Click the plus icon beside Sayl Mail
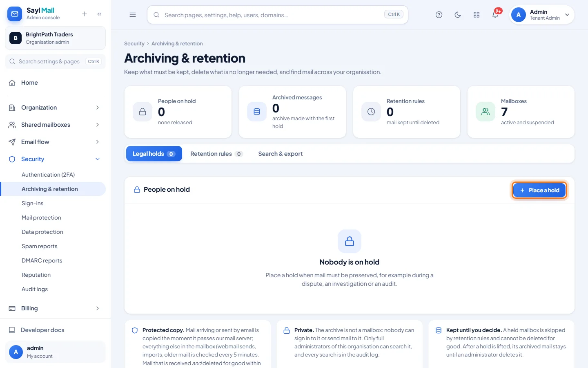The height and width of the screenshot is (368, 588). point(85,14)
